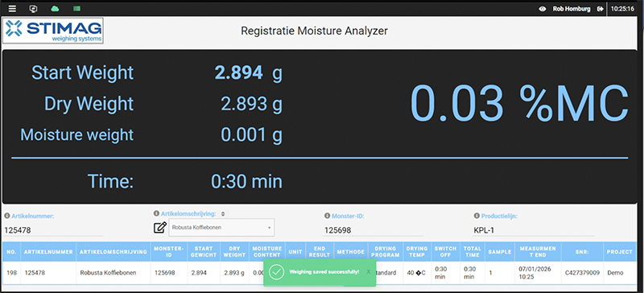Click the Artikelnummer input field with 125478
644x293 pixels.
point(53,230)
